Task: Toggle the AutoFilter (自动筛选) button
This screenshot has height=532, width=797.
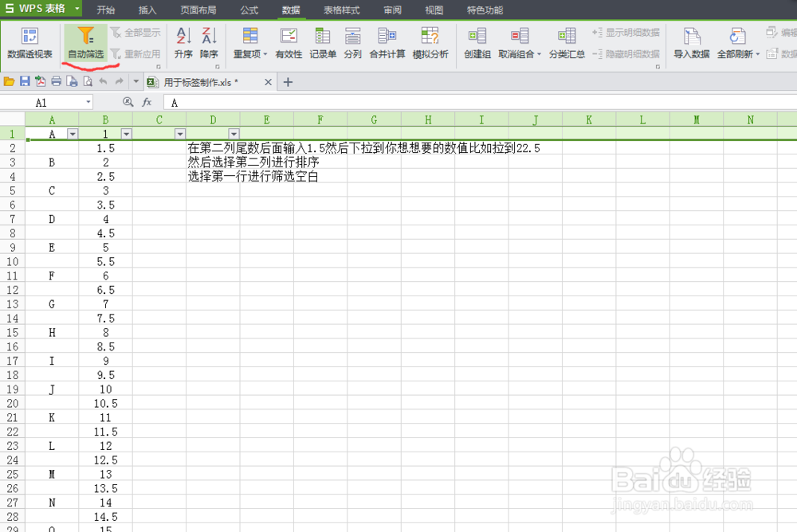Action: [85, 43]
